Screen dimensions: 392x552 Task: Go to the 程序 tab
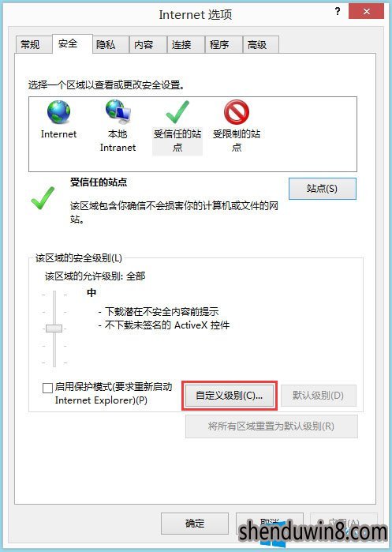pyautogui.click(x=219, y=45)
